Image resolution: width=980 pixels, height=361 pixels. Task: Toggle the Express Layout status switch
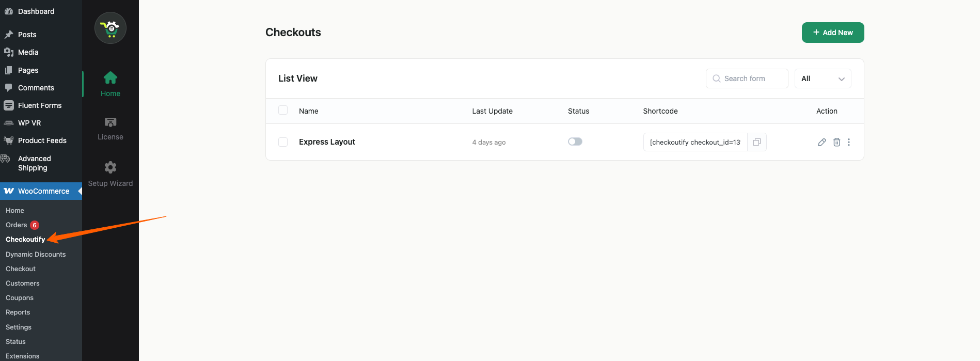point(575,142)
